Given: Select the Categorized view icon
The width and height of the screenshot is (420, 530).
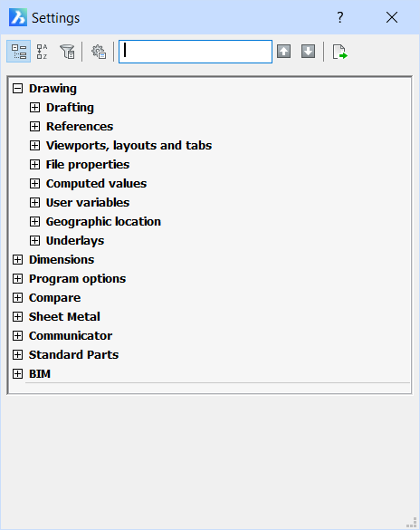Looking at the screenshot, I should (x=19, y=52).
